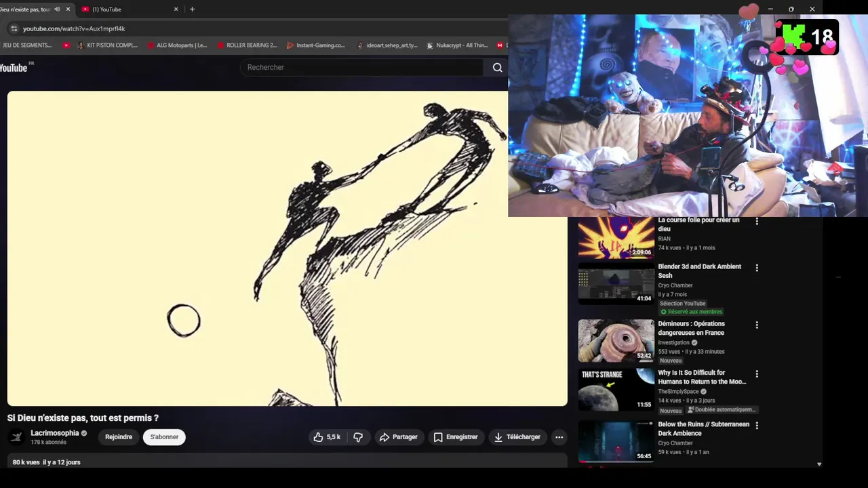The width and height of the screenshot is (868, 488).
Task: Open the more actions ellipsis under the video
Action: [x=559, y=437]
